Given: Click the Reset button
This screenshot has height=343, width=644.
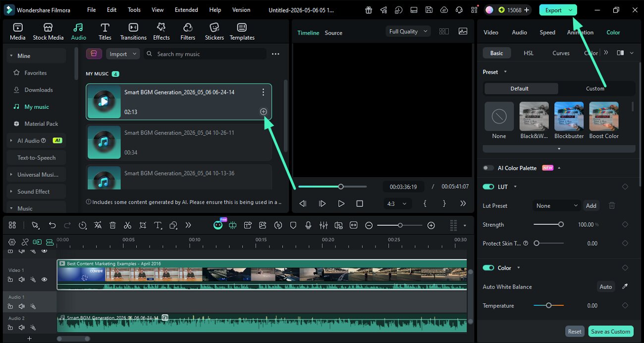Looking at the screenshot, I should pos(575,332).
